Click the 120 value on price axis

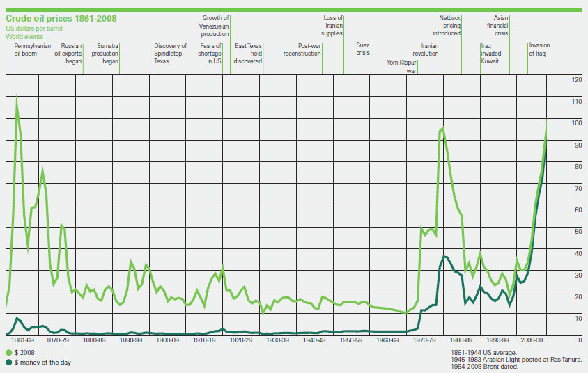(x=577, y=80)
